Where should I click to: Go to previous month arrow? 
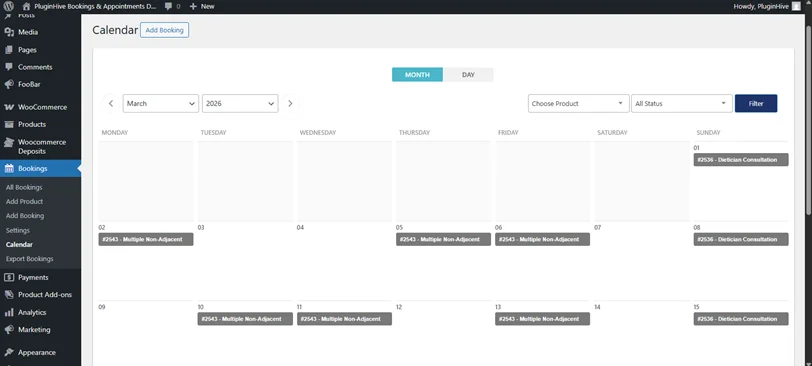pyautogui.click(x=110, y=104)
